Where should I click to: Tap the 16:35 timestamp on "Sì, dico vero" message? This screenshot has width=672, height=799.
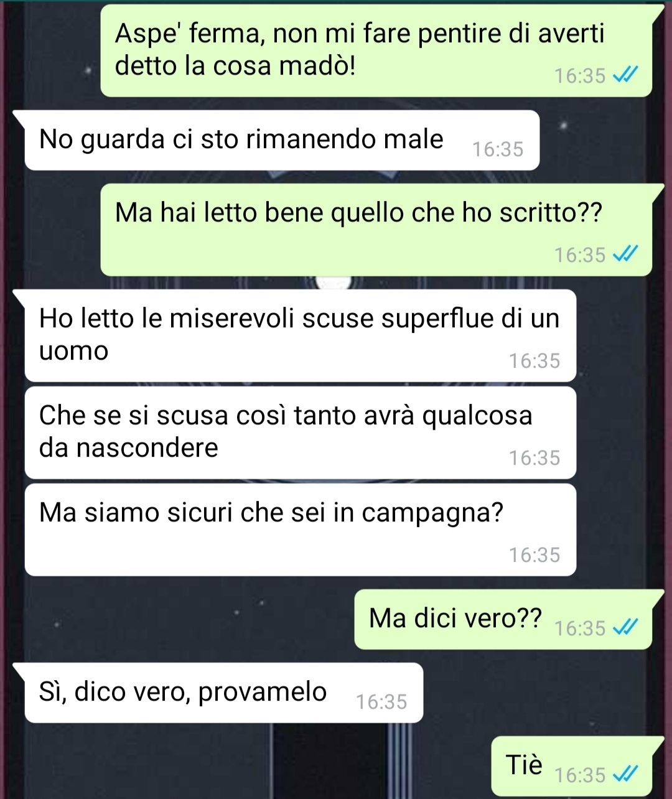pyautogui.click(x=381, y=702)
